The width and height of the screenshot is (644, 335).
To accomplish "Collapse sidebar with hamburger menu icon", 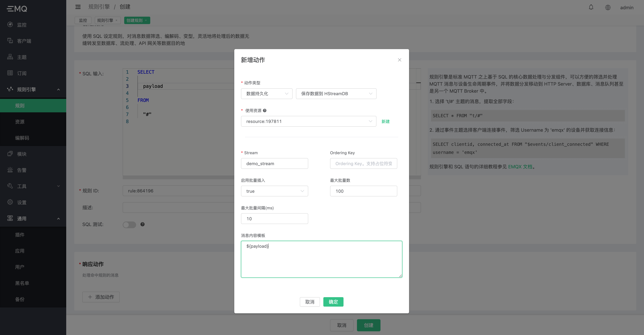I will (x=78, y=7).
